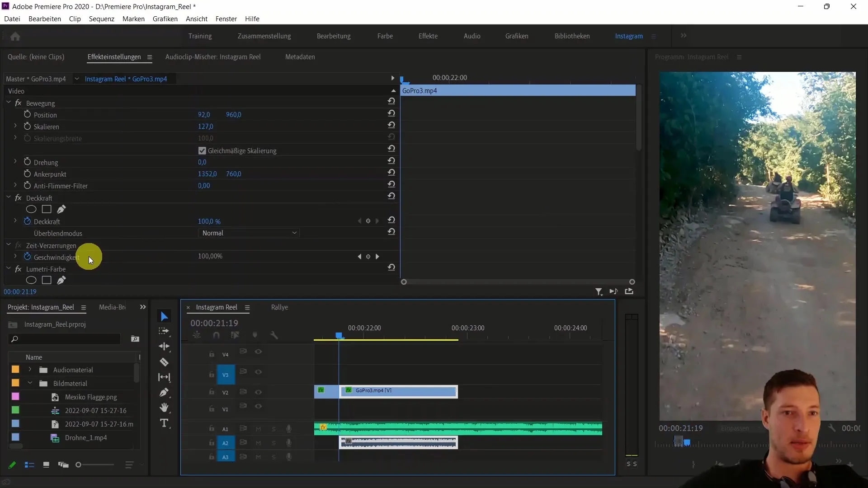Click the timeline playhead marker
This screenshot has height=488, width=868.
[339, 336]
